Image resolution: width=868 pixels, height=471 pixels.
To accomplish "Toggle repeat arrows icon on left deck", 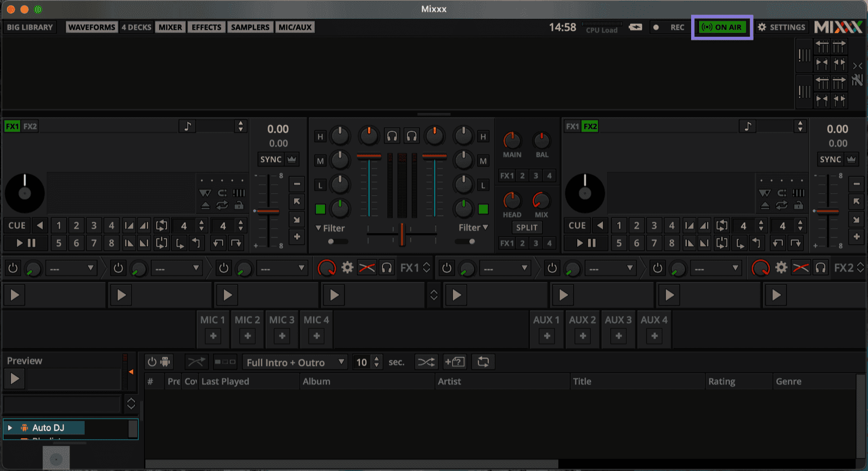I will pos(222,205).
